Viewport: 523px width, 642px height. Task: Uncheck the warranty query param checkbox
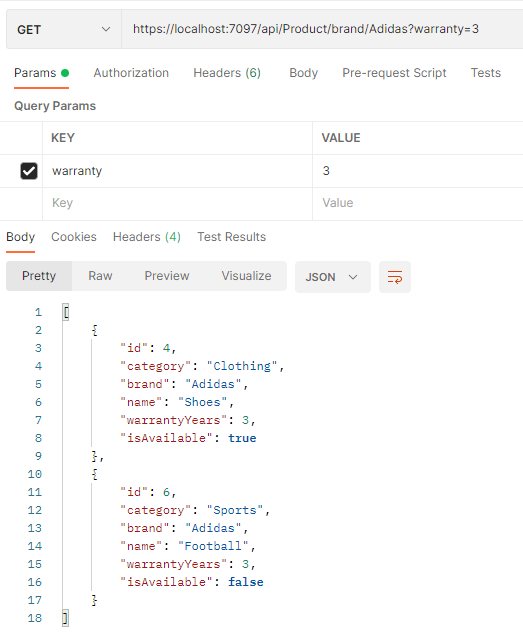click(x=29, y=171)
